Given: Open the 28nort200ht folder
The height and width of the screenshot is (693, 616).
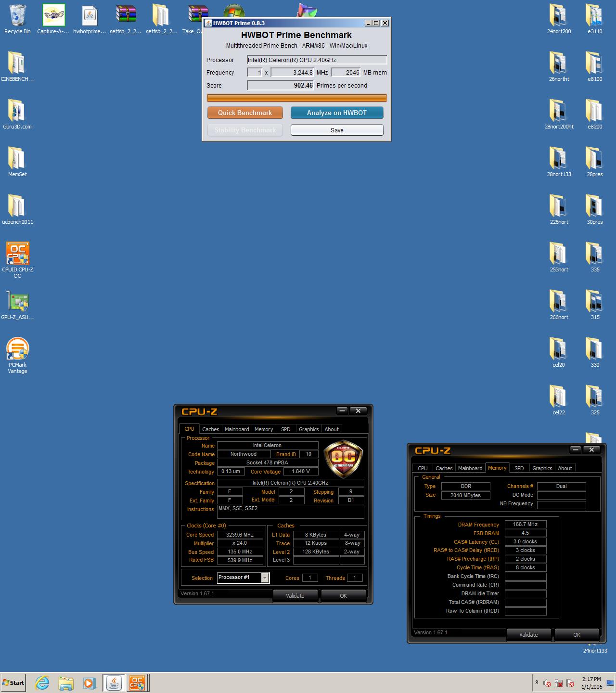Looking at the screenshot, I should [x=559, y=115].
